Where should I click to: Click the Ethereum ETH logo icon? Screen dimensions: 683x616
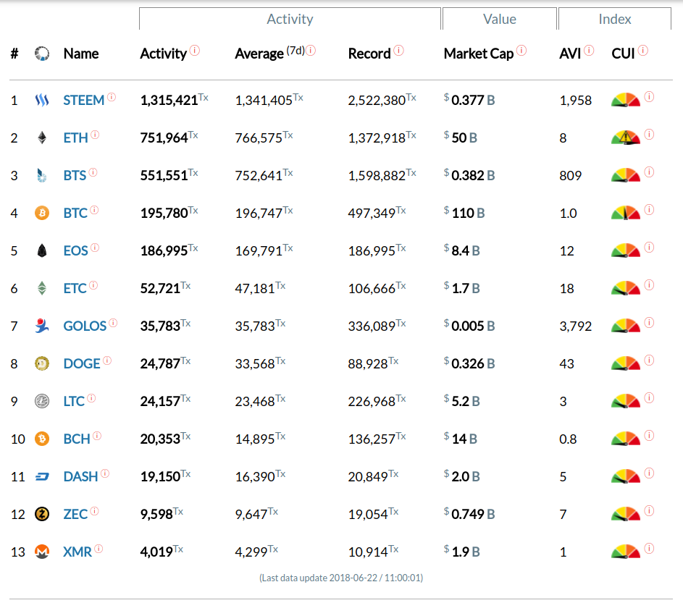tap(42, 138)
